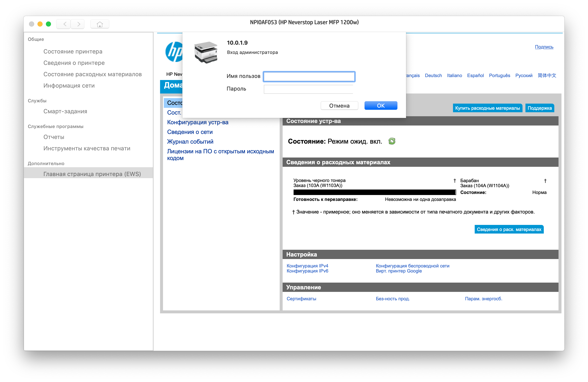588x382 pixels.
Task: Open Журнал событий link
Action: pyautogui.click(x=190, y=142)
